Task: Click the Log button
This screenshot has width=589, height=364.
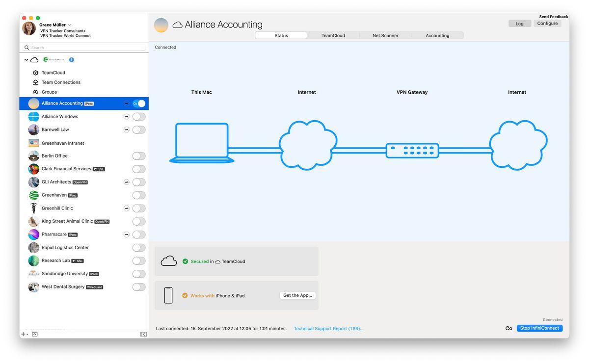Action: (x=519, y=24)
